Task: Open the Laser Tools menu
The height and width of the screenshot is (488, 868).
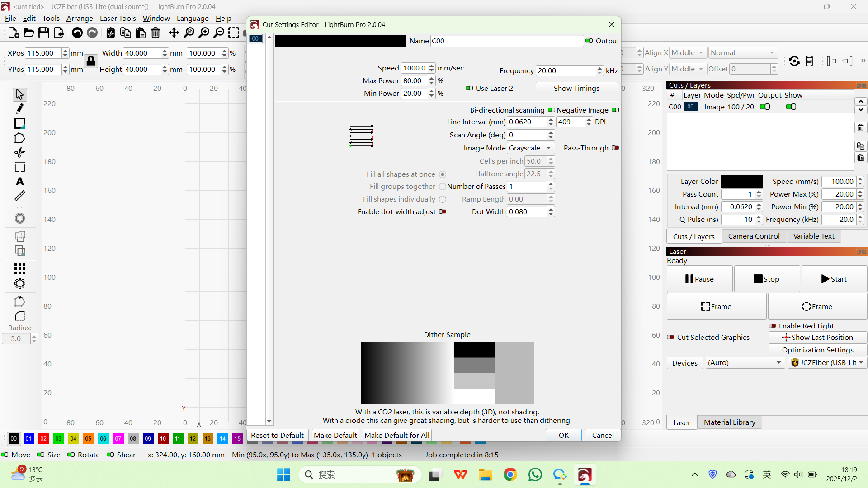Action: point(118,18)
